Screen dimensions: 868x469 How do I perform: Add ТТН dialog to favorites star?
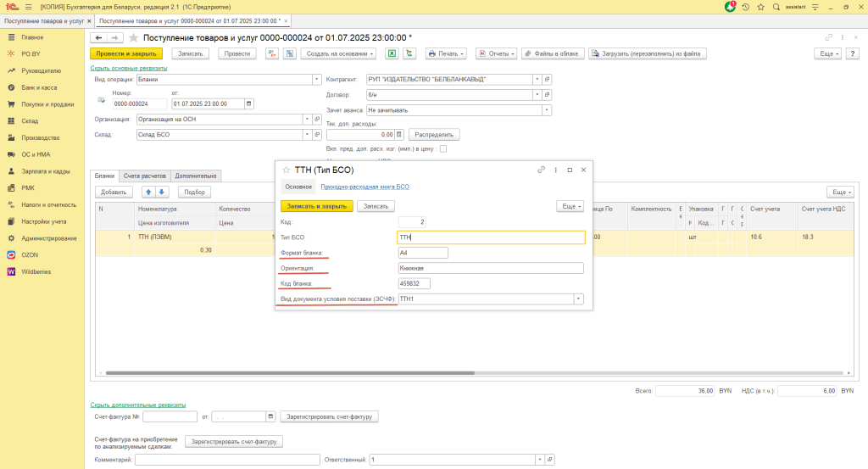click(287, 170)
